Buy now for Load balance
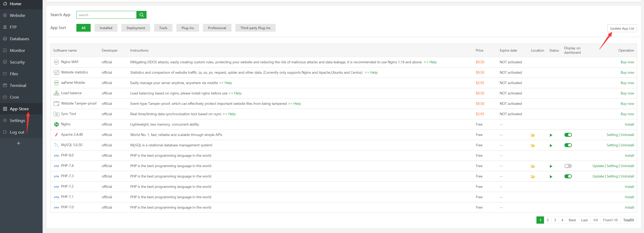This screenshot has width=644, height=233. pyautogui.click(x=627, y=93)
